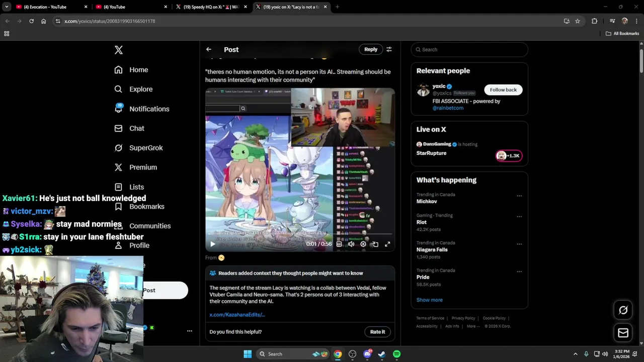Open reply sort filter icon beside Reply
Screen dimensions: 644x362
389,49
